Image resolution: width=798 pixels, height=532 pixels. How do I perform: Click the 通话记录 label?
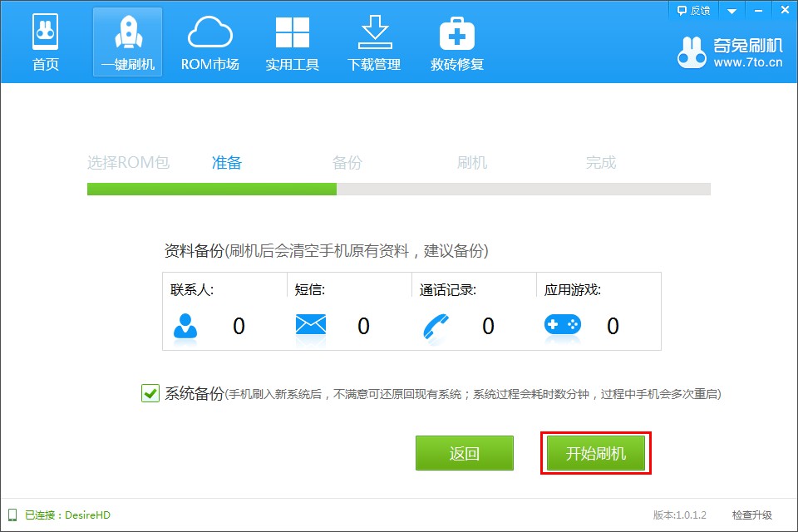click(x=447, y=289)
